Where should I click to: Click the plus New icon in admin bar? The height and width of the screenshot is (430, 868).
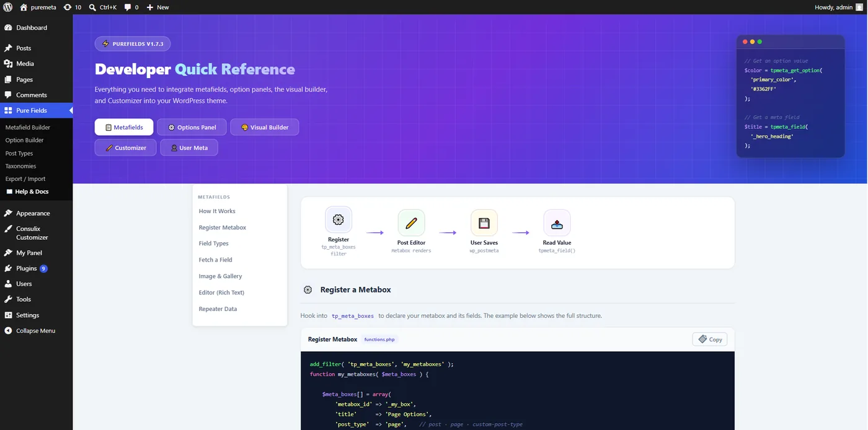click(149, 7)
